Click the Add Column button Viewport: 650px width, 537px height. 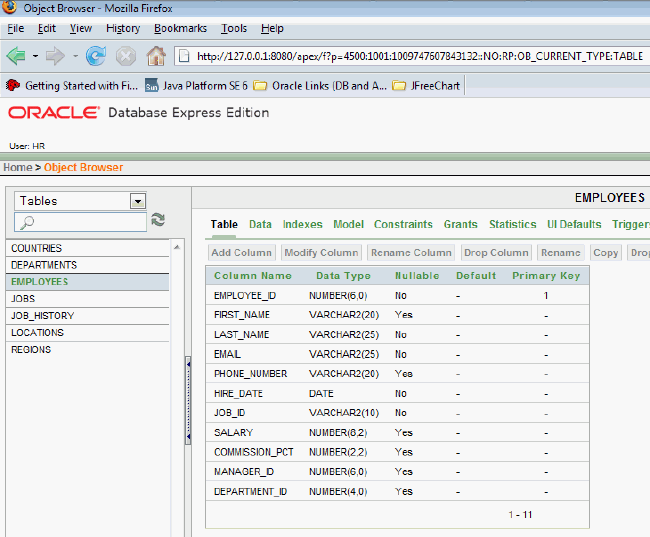click(241, 253)
